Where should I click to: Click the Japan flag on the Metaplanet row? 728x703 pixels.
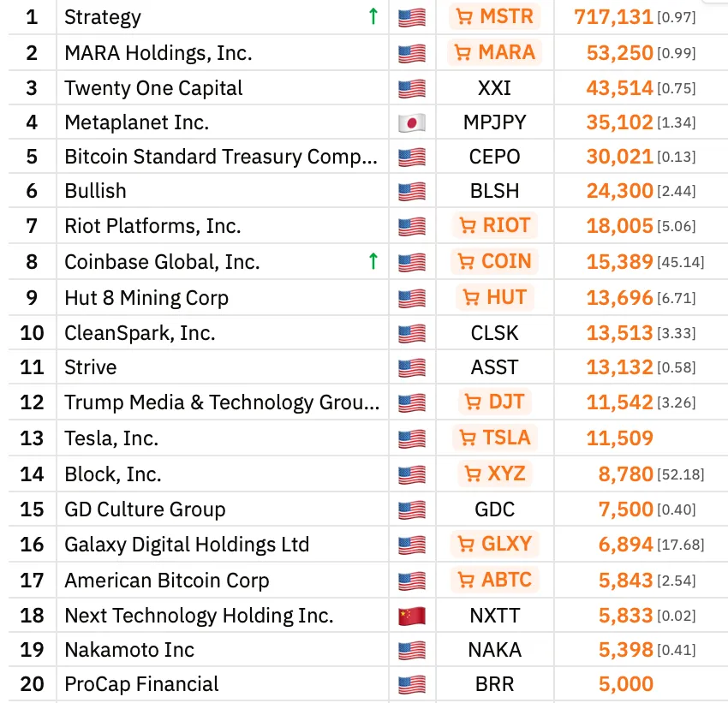pos(412,122)
